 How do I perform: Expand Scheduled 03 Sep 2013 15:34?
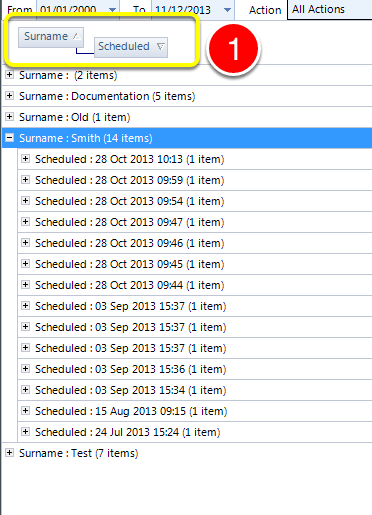25,390
